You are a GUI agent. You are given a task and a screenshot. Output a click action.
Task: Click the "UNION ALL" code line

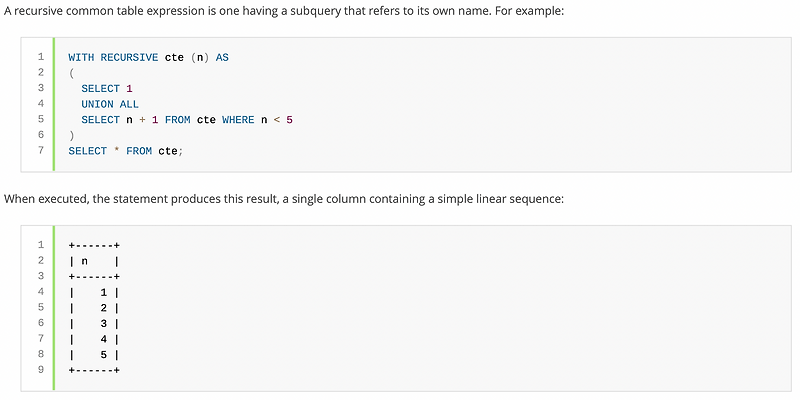[x=110, y=104]
